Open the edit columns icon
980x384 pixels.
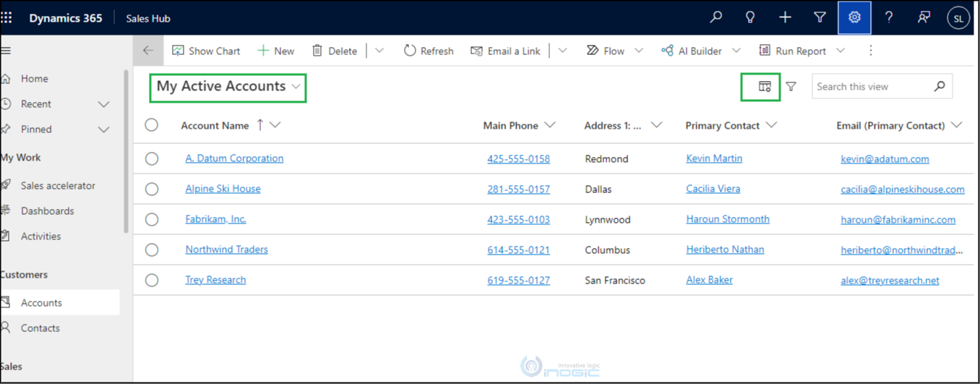(765, 87)
